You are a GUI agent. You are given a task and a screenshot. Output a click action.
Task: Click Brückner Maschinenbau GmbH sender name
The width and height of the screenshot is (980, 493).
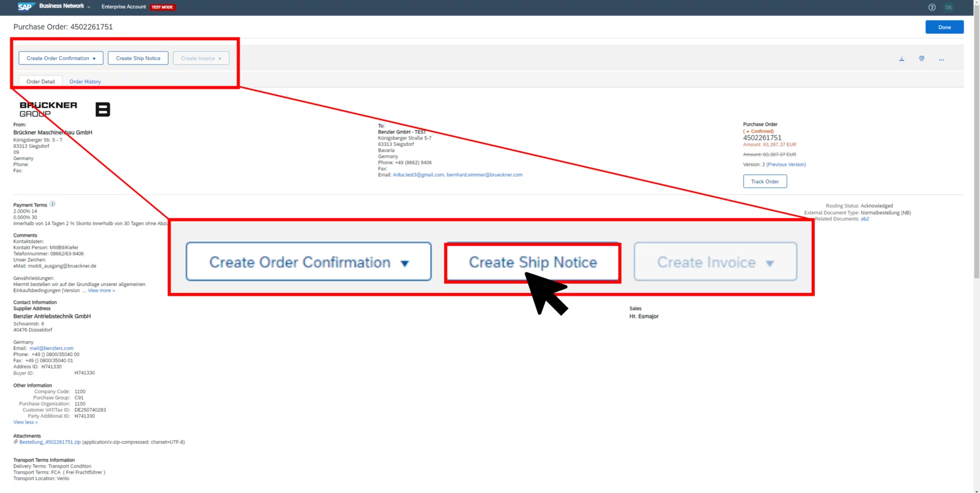53,132
